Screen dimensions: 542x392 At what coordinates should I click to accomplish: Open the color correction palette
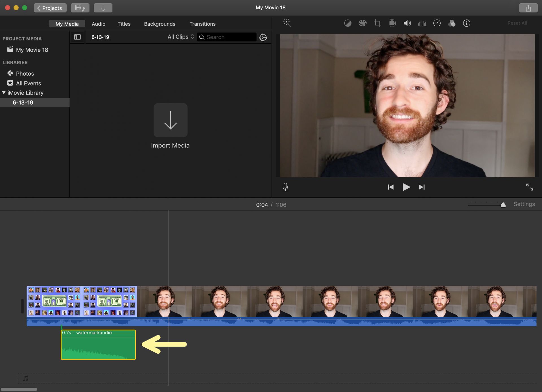[x=362, y=23]
